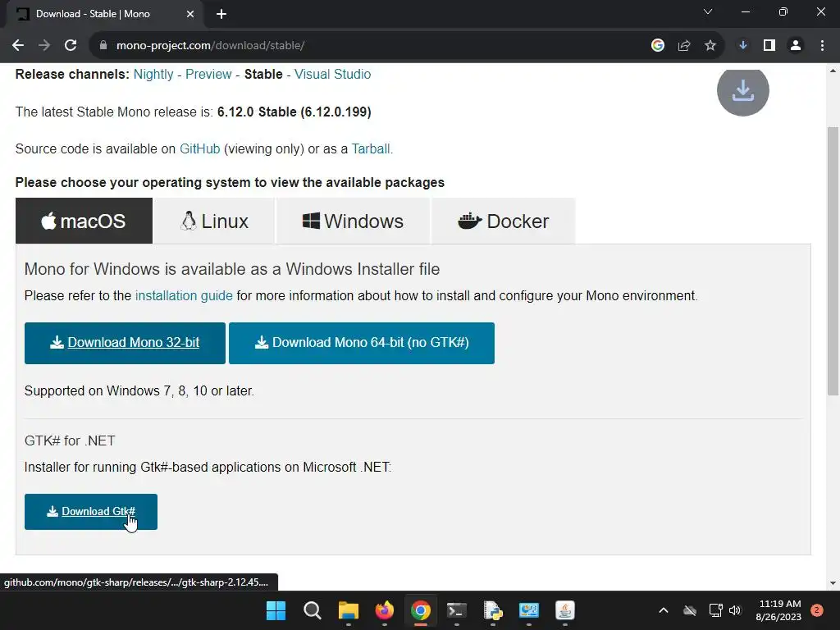Click the scrollbar up arrow
840x630 pixels.
point(833,71)
